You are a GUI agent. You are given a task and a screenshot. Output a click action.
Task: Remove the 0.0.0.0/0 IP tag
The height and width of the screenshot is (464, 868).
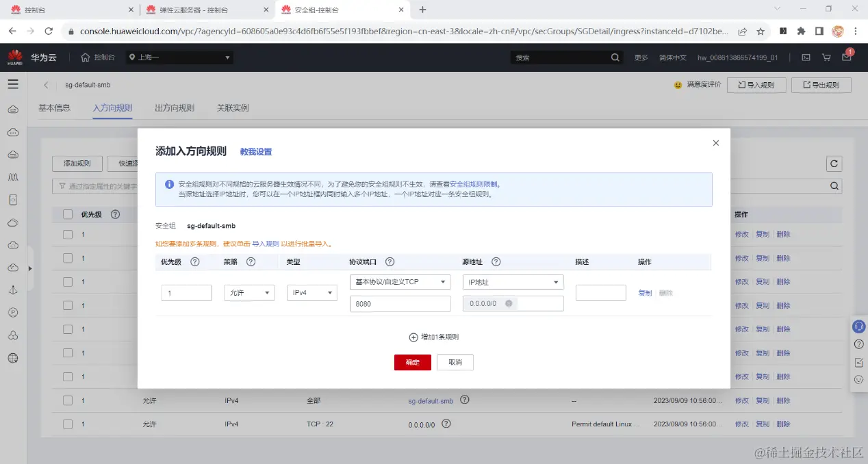tap(509, 303)
